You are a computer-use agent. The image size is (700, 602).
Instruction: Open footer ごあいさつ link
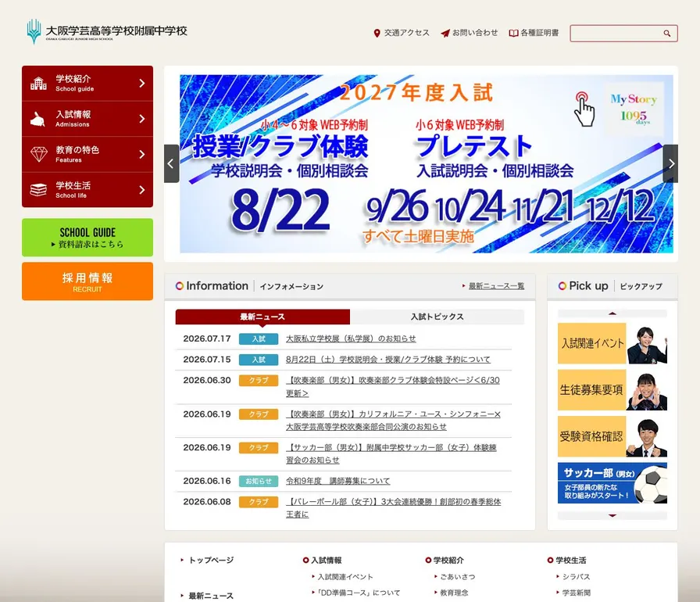[x=458, y=577]
